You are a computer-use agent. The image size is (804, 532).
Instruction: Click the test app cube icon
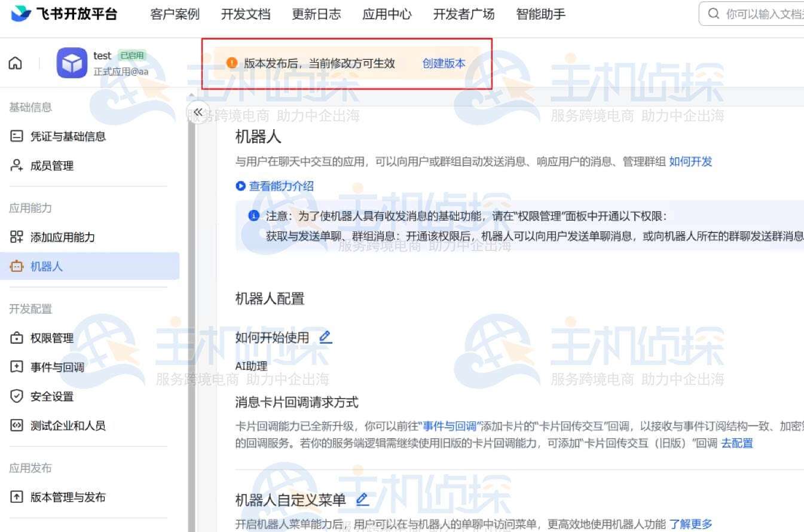point(72,63)
